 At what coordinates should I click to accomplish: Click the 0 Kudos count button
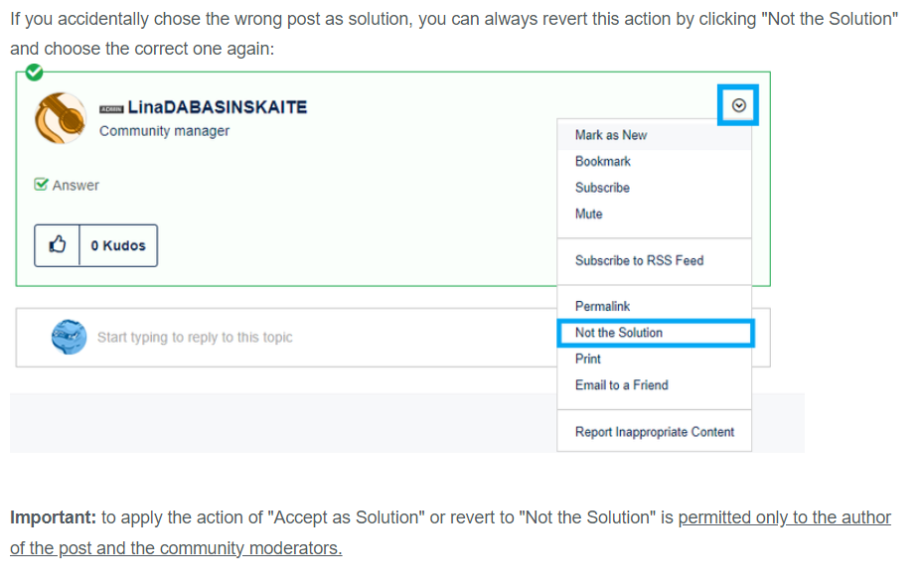click(x=118, y=245)
